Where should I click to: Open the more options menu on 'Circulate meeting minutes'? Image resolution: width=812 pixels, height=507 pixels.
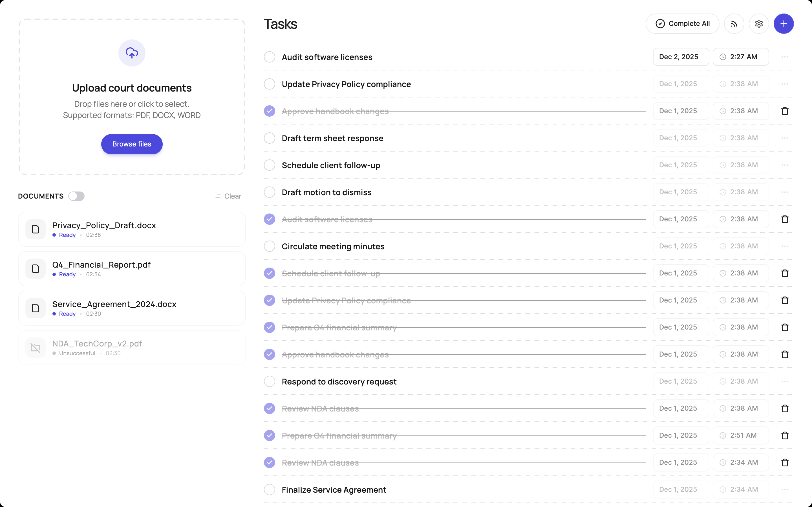(784, 246)
